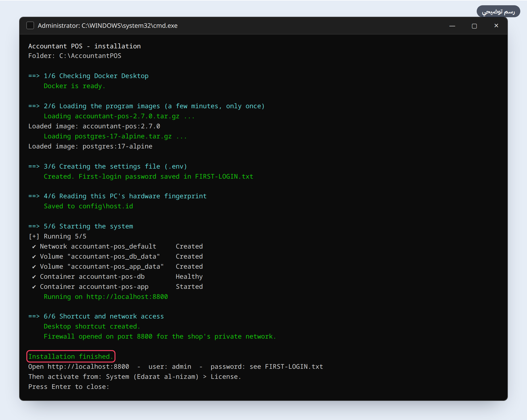Click 'Loaded image: postgres:17-alpine' line
This screenshot has width=527, height=420.
pyautogui.click(x=91, y=146)
